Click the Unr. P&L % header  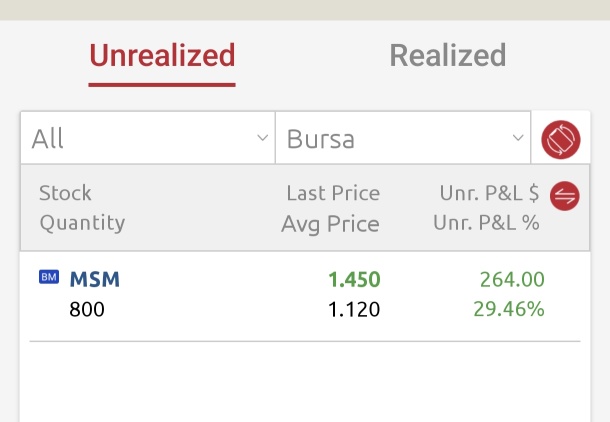pyautogui.click(x=486, y=222)
